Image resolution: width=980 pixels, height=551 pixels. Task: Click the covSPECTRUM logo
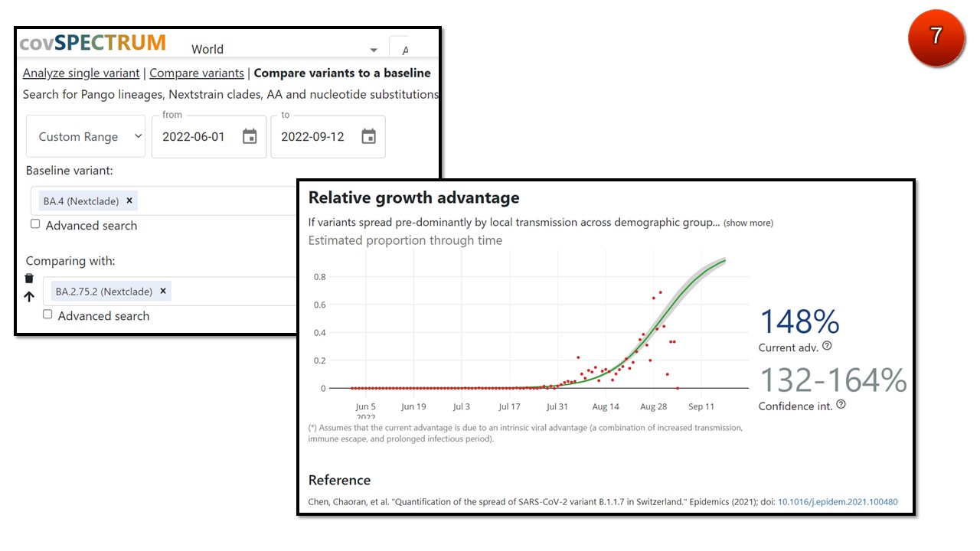93,43
